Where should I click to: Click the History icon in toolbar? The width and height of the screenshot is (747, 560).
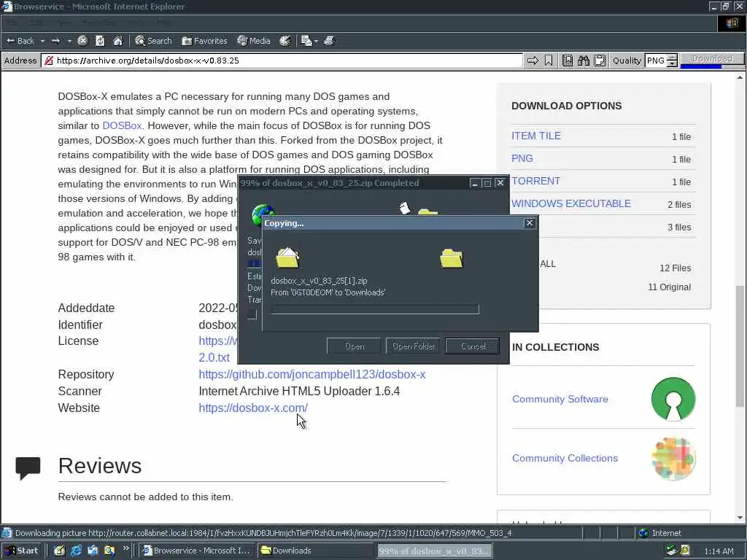(x=285, y=41)
